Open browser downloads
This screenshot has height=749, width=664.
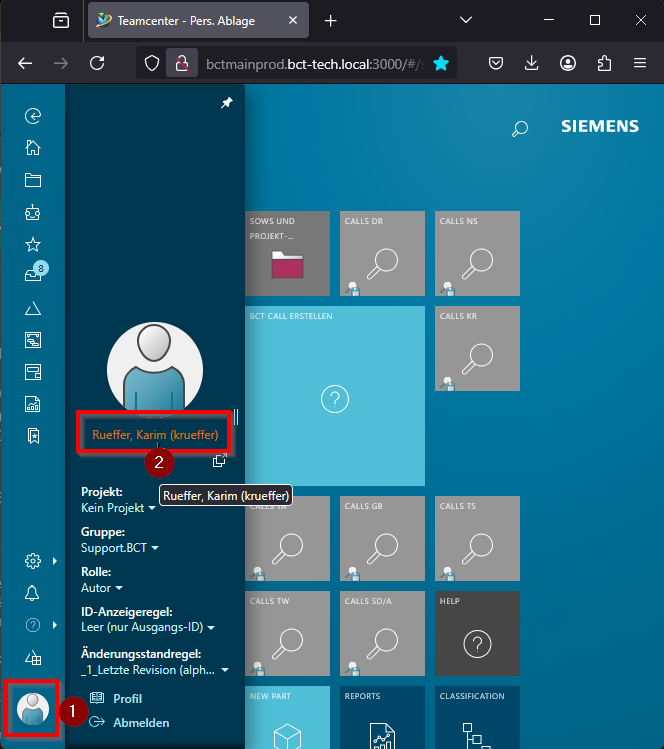pos(531,63)
